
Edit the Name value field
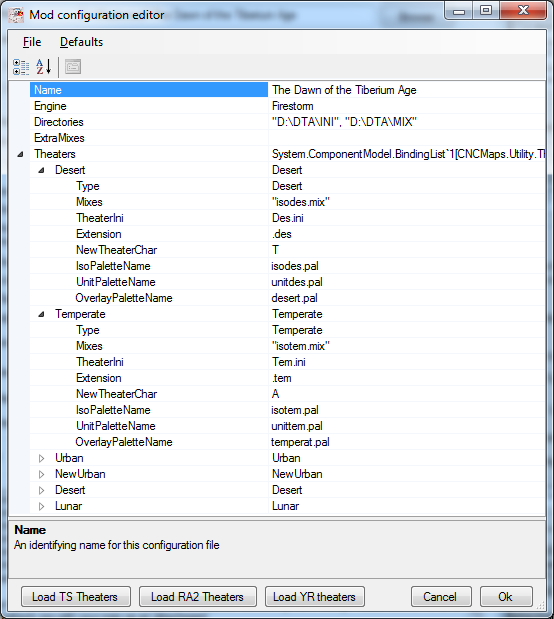coord(407,90)
